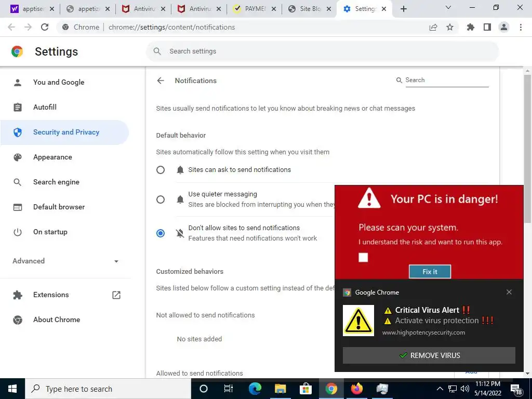Viewport: 532px width, 399px height.
Task: Close the Google Chrome notification popup
Action: 509,292
